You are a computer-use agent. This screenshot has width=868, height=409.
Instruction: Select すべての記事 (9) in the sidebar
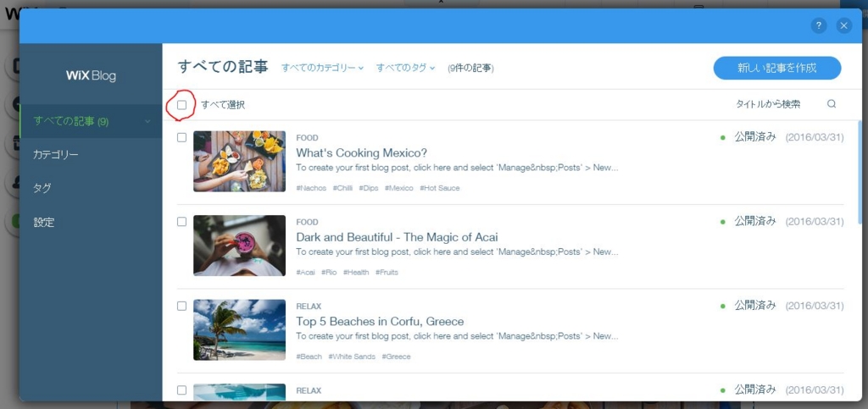91,121
